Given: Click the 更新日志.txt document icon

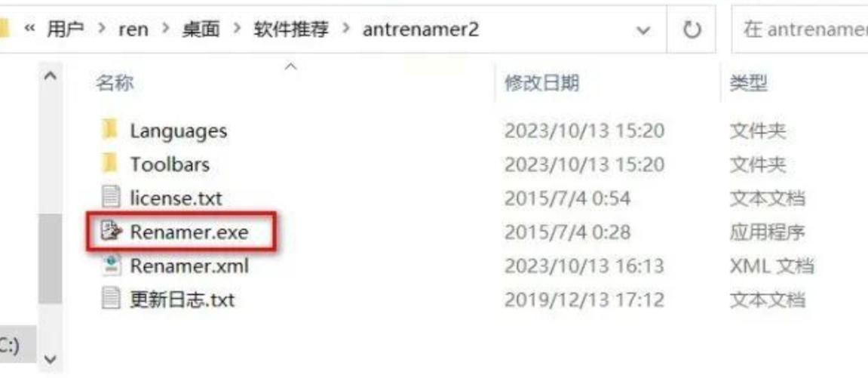Looking at the screenshot, I should tap(111, 300).
